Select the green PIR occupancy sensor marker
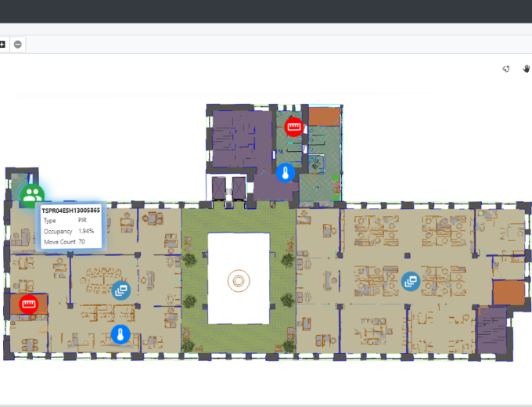This screenshot has width=532, height=407. [32, 196]
